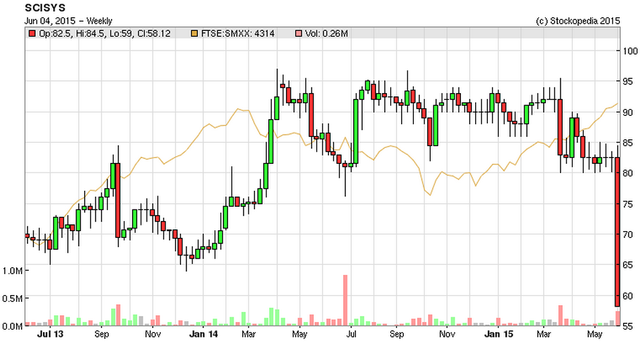Screen dimensions: 644x351
Task: Click the first 'Sep' label after Jul 13
Action: click(x=102, y=334)
